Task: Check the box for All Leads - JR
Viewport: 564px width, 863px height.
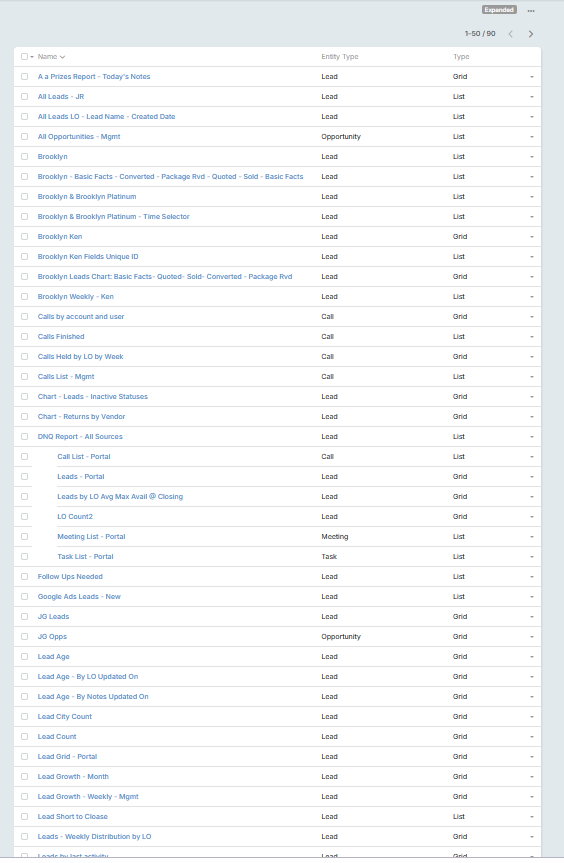Action: (24, 96)
